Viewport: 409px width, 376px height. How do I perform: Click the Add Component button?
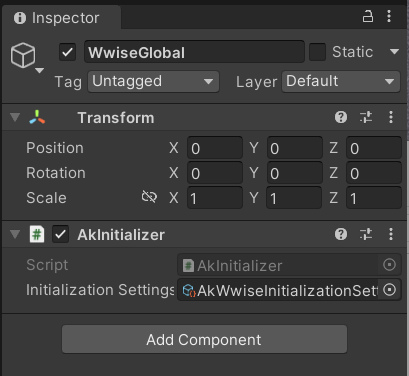[204, 339]
